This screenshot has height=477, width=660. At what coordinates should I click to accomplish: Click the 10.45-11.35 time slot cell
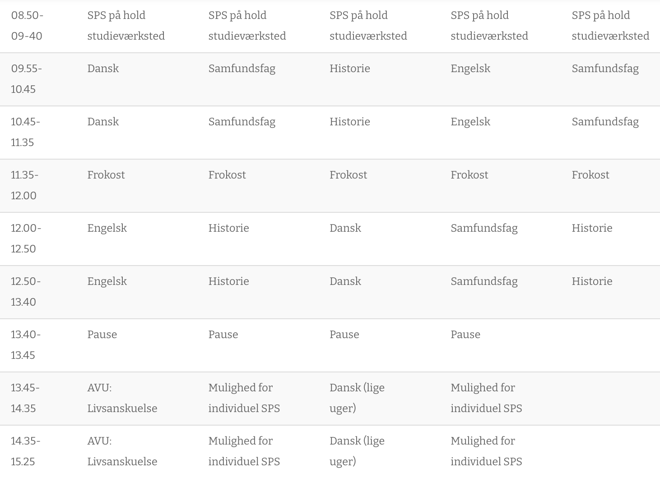(x=26, y=132)
